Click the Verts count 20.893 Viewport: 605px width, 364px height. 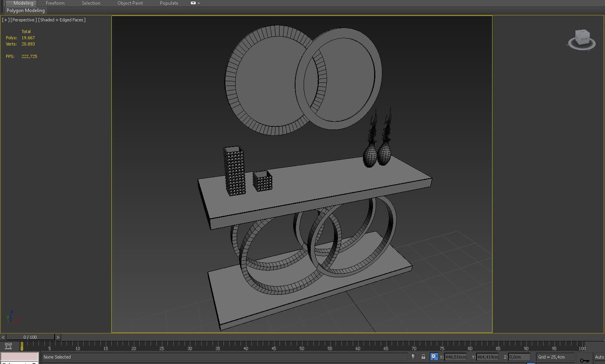tap(28, 44)
